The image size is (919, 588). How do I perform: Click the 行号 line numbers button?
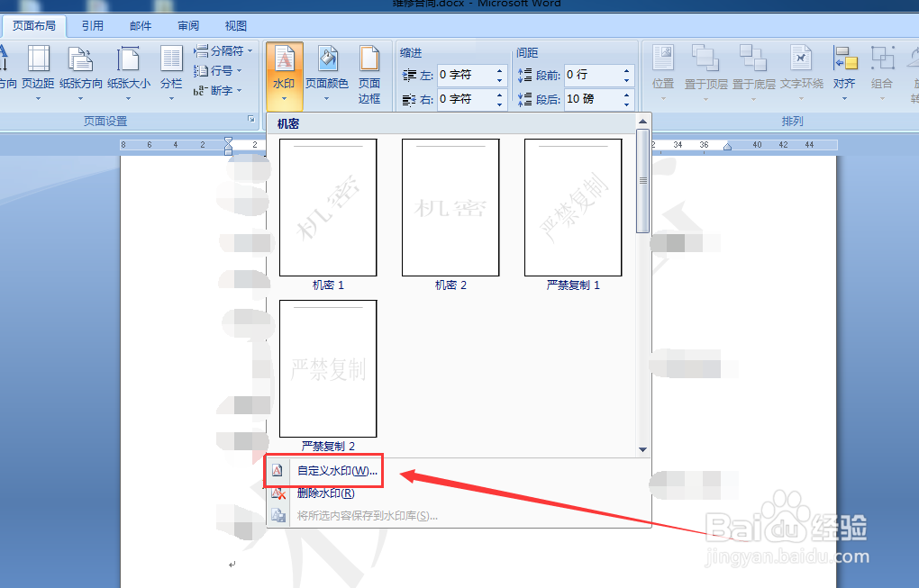[218, 71]
